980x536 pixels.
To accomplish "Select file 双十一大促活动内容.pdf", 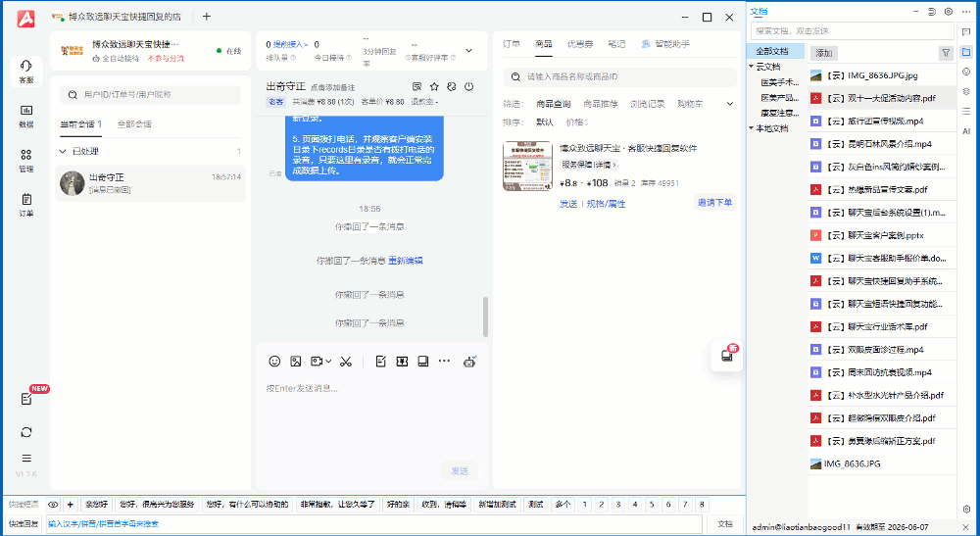I will (882, 98).
